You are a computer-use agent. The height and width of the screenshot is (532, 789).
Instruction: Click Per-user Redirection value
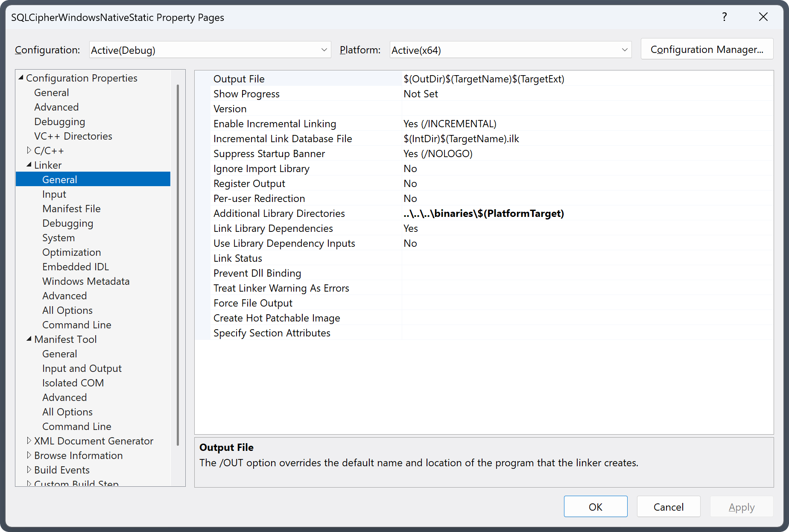(587, 199)
